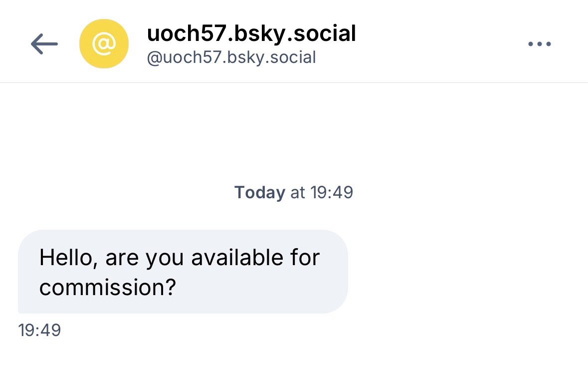Select the "Hello, are you available" message bubble
Screen dimensions: 588x381
[x=183, y=272]
